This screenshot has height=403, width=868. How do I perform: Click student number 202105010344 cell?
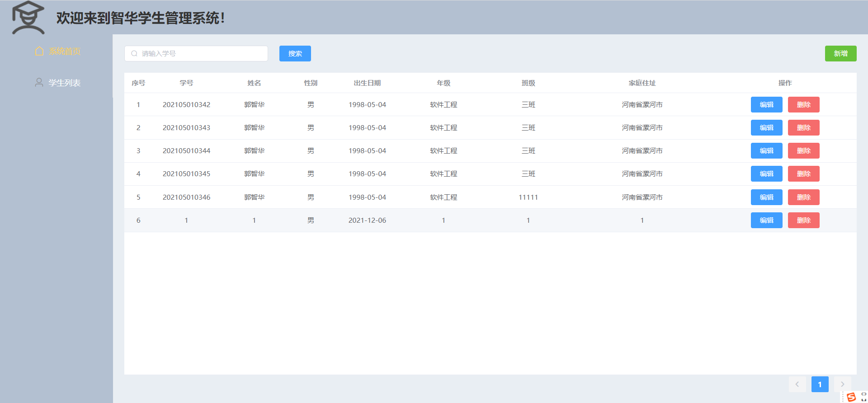pyautogui.click(x=186, y=150)
